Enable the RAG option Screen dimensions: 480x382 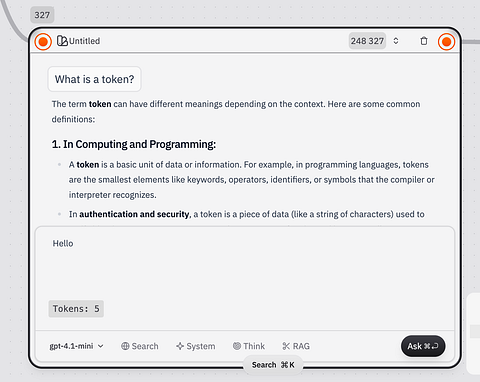click(x=296, y=346)
